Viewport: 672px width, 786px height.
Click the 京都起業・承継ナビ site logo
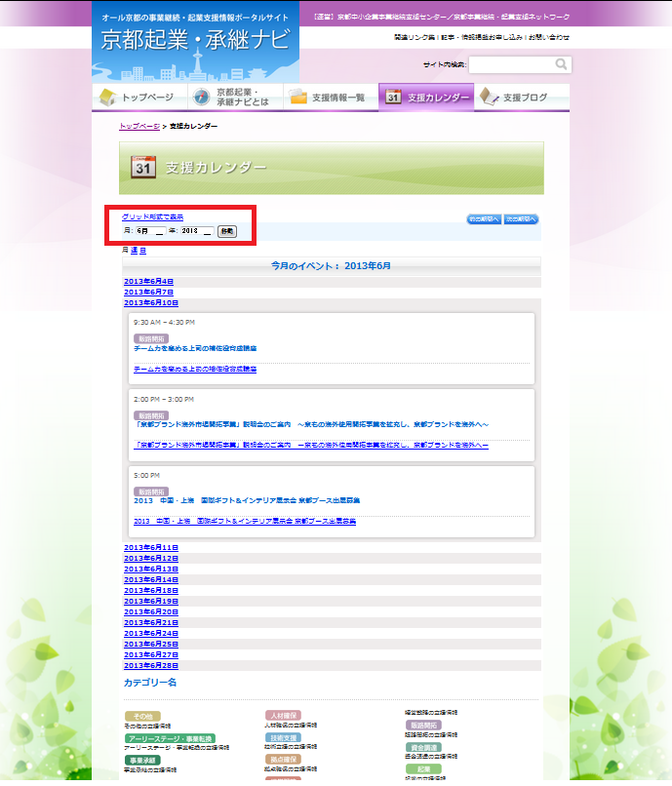[196, 41]
